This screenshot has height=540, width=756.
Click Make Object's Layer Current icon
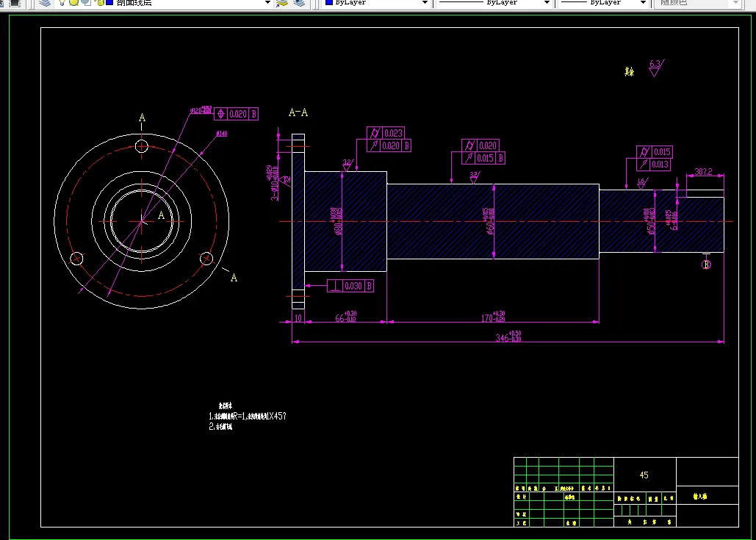coord(282,2)
